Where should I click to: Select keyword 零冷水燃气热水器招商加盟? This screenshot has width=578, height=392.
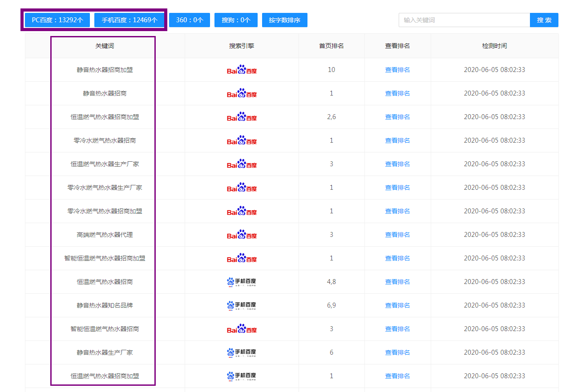coord(105,211)
